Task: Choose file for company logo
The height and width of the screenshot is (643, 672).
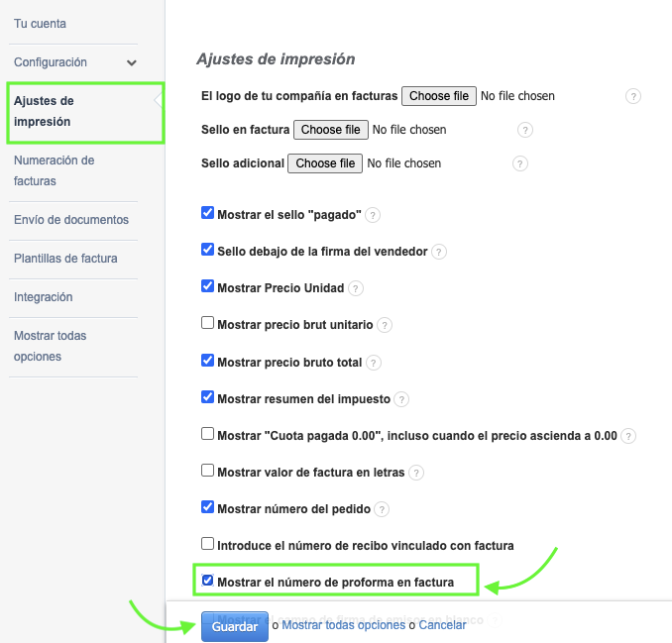Action: click(x=438, y=96)
